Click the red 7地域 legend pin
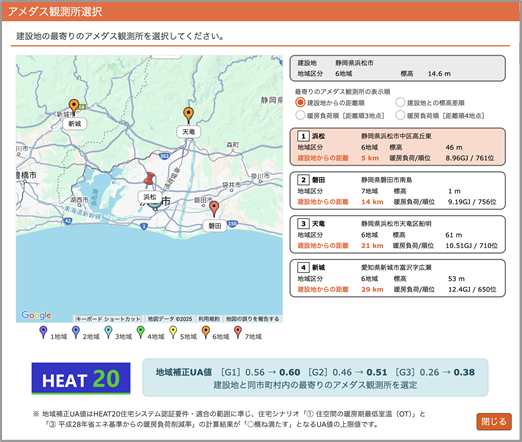Viewport: 522px width, 442px height. [238, 332]
